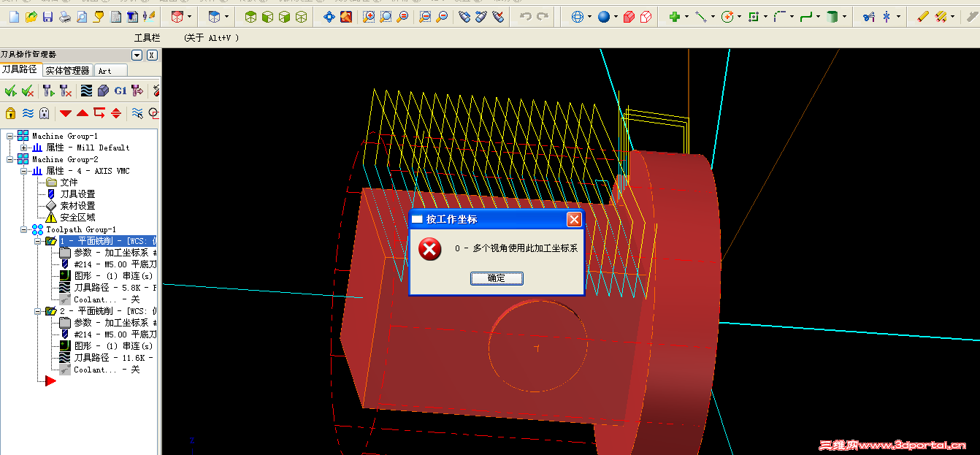The width and height of the screenshot is (980, 455).
Task: Click the create circle center point icon
Action: click(x=727, y=16)
